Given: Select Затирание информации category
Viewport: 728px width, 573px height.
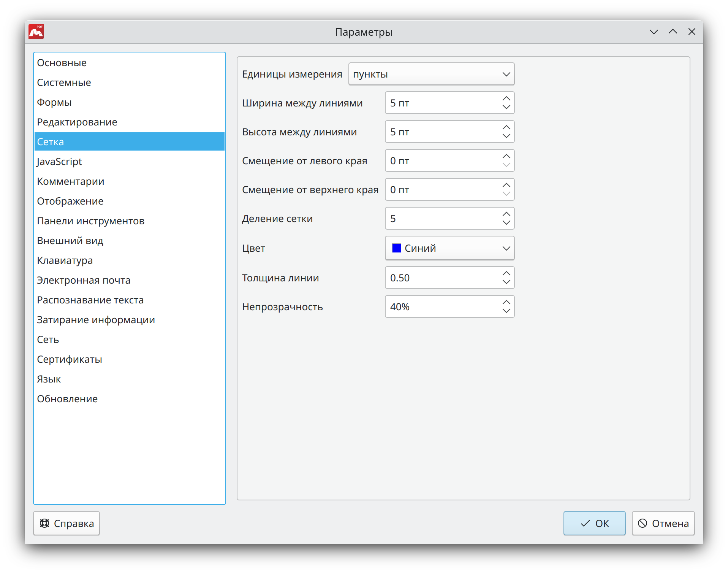Looking at the screenshot, I should point(129,320).
